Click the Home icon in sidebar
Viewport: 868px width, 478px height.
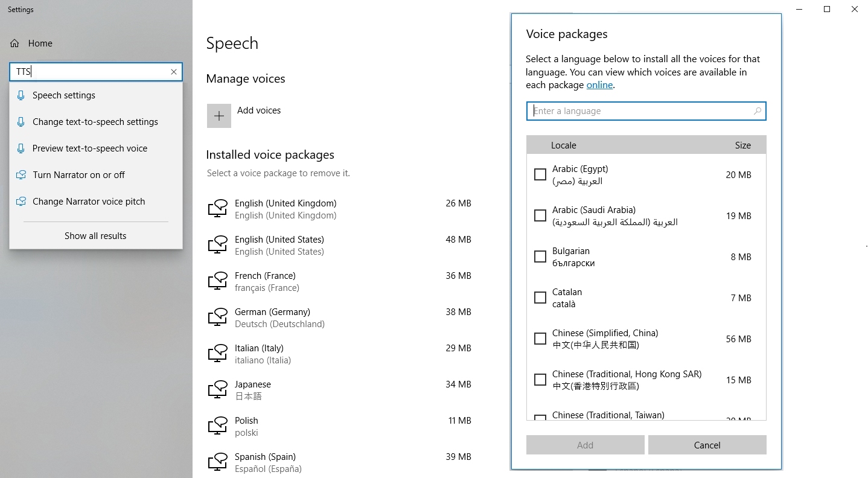(x=15, y=43)
